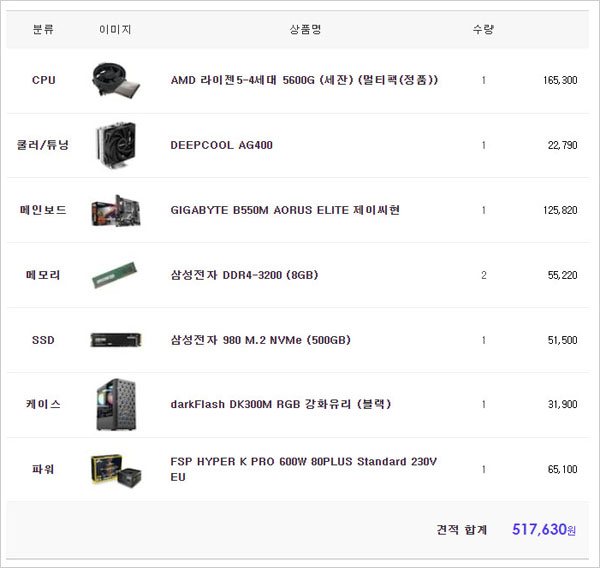Select the SSD category label
600x568 pixels.
click(x=43, y=340)
